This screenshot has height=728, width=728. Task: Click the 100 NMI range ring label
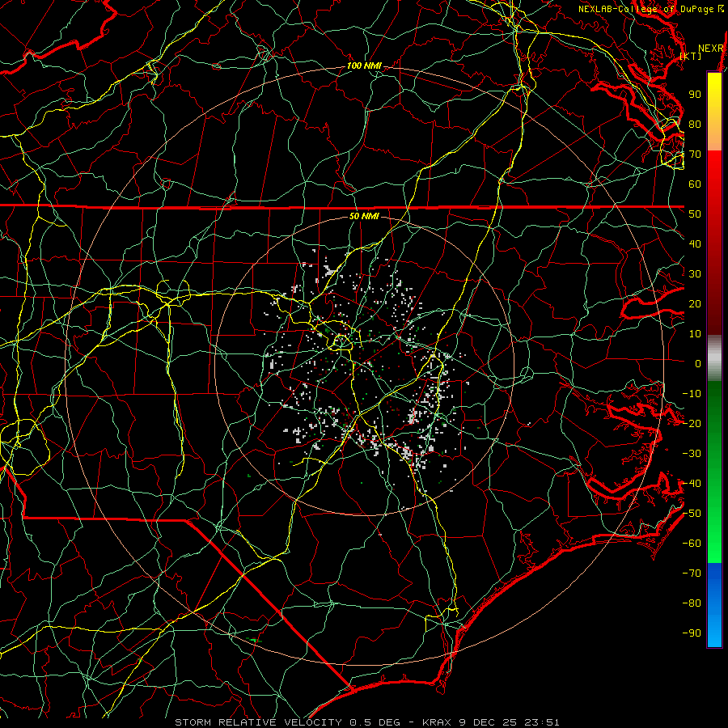click(364, 66)
